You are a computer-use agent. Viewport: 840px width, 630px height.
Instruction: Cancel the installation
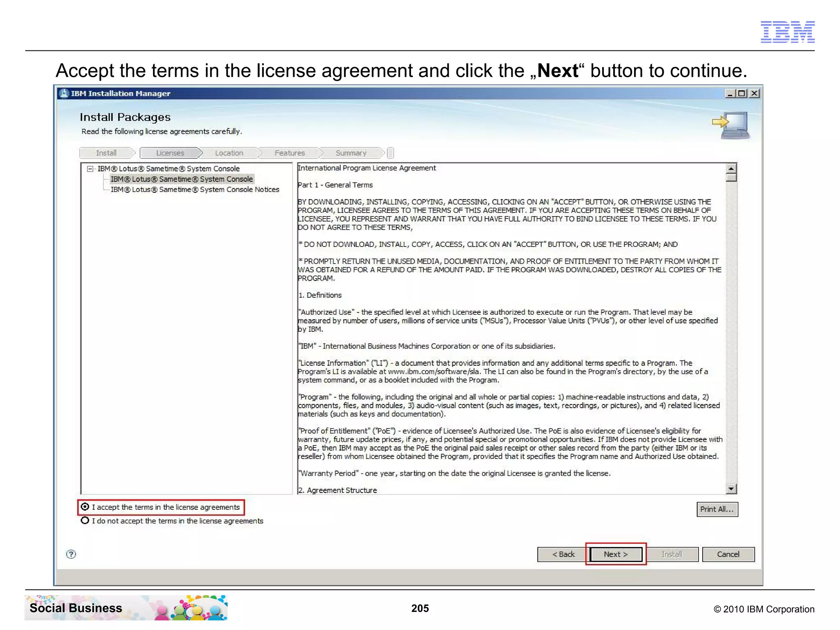coord(728,554)
